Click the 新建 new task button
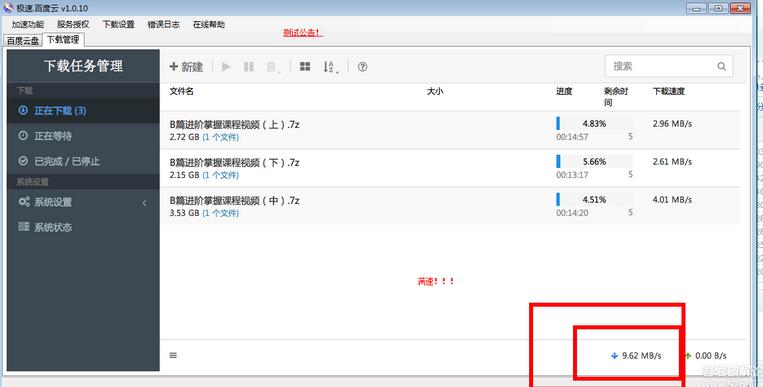763x387 pixels. [x=186, y=67]
